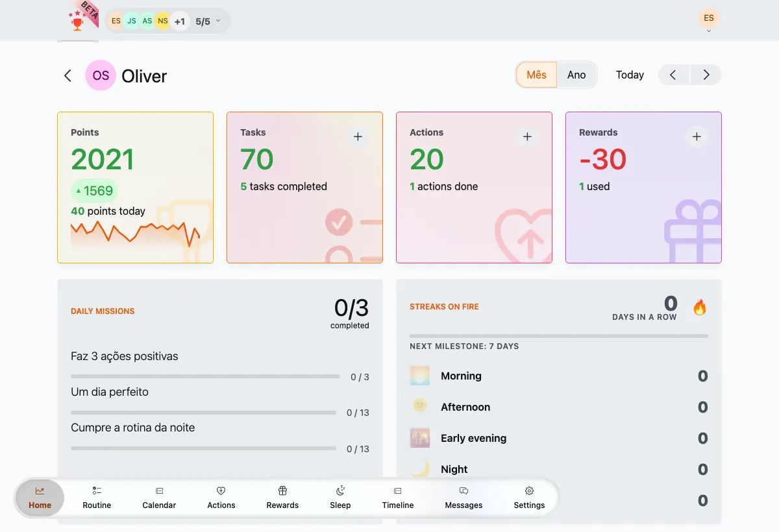Viewport: 779px width, 532px height.
Task: Click the points trend sparkline chart
Action: [x=135, y=234]
